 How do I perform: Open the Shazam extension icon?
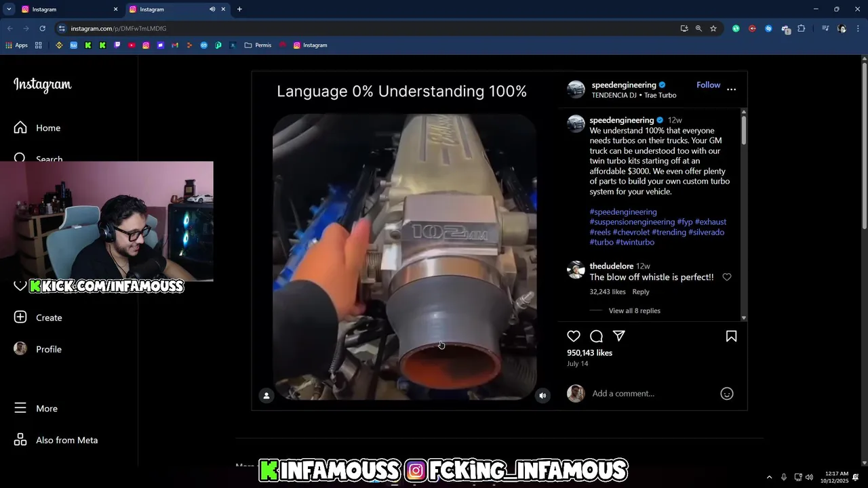pyautogui.click(x=768, y=28)
